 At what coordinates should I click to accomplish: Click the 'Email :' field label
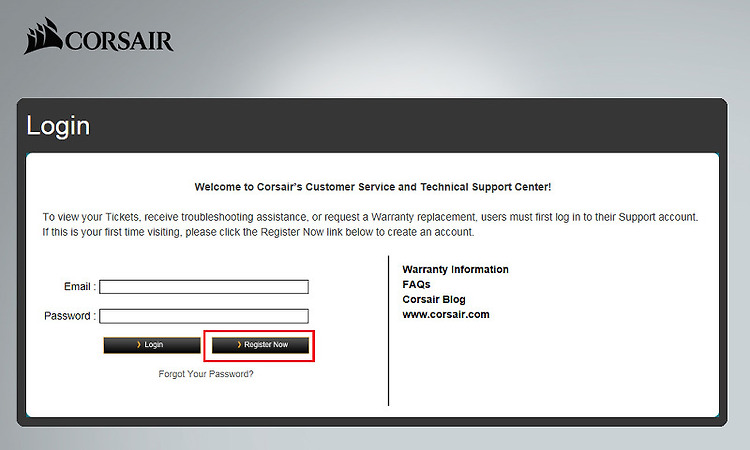click(x=80, y=286)
